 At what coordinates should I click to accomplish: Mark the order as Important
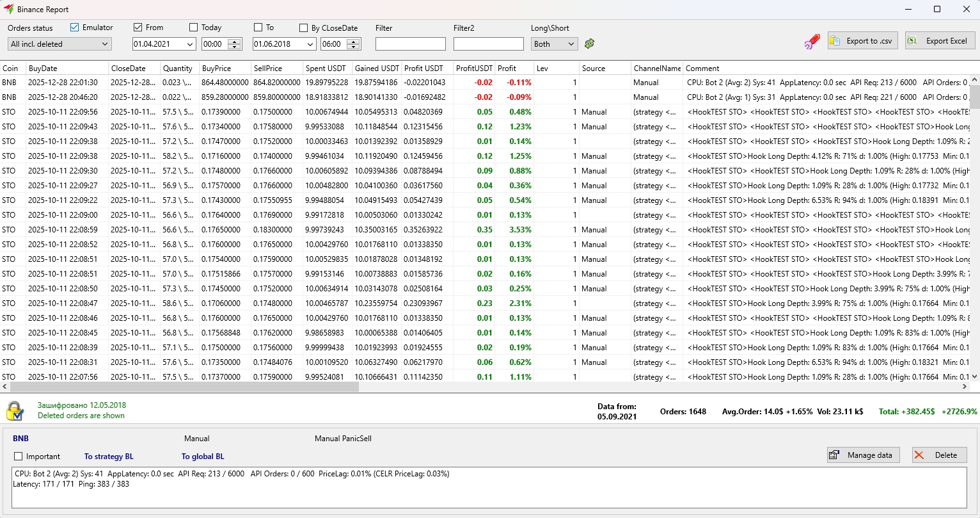tap(19, 457)
